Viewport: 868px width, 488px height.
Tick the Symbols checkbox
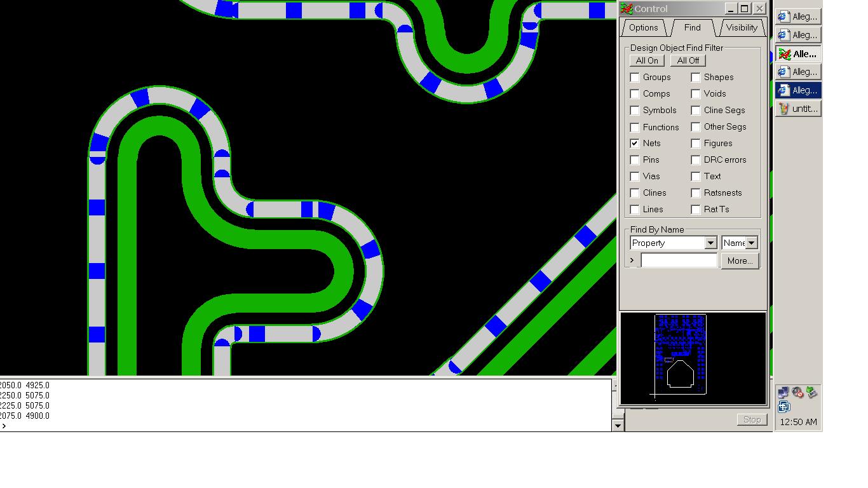click(x=635, y=110)
